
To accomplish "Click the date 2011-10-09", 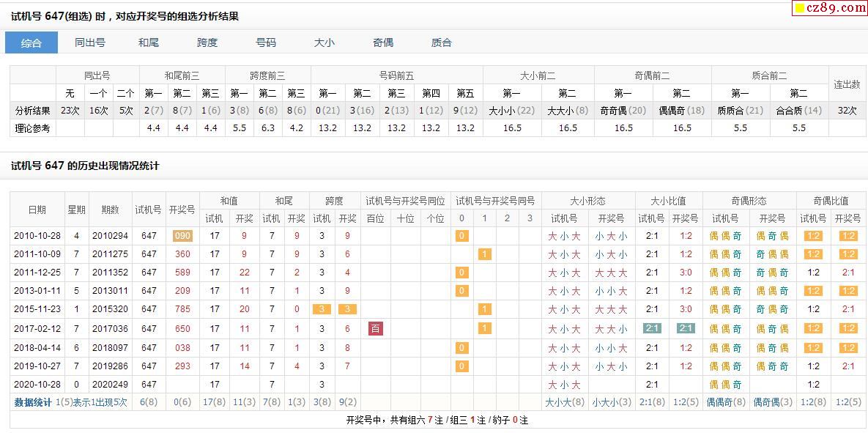I will pyautogui.click(x=37, y=254).
